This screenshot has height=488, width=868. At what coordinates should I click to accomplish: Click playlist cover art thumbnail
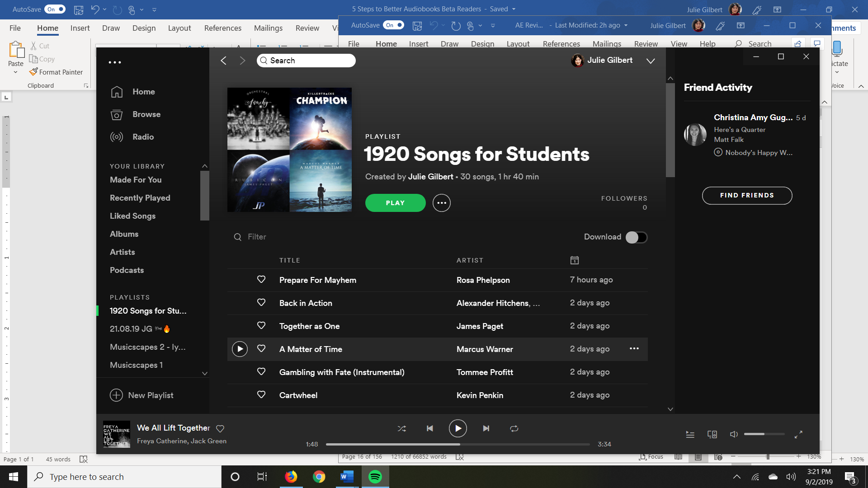(289, 150)
